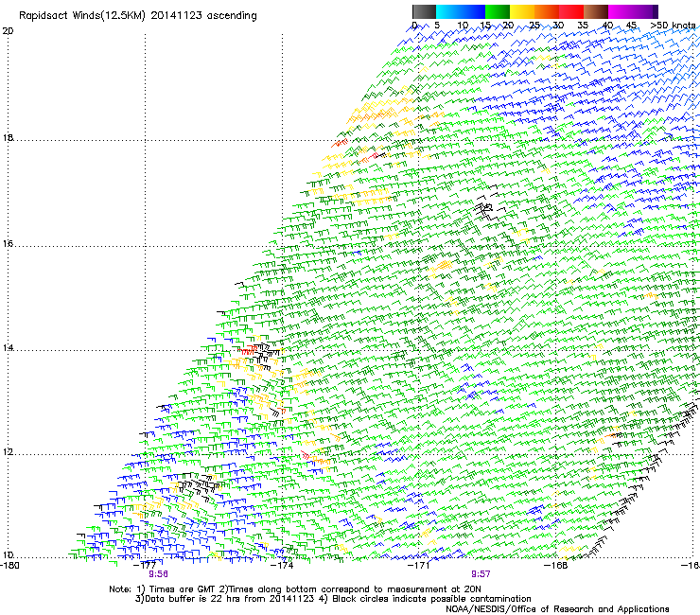Click the red 30-35 knots legend swatch

(x=571, y=11)
